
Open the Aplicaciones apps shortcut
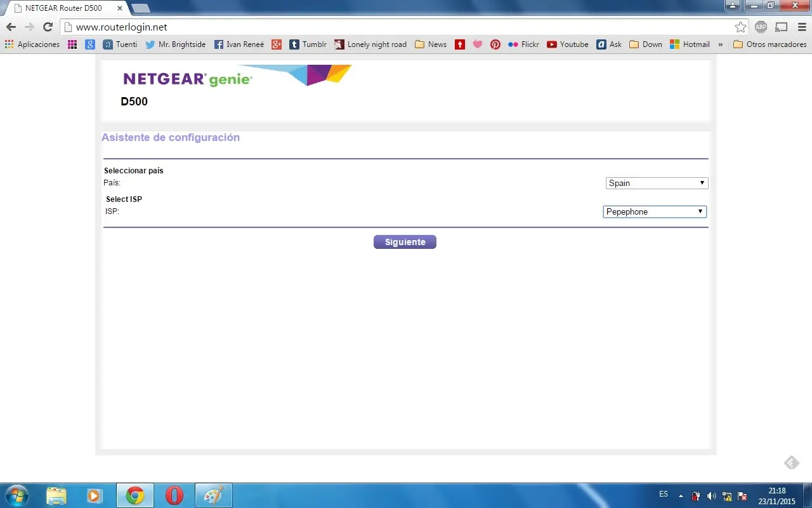[32, 44]
